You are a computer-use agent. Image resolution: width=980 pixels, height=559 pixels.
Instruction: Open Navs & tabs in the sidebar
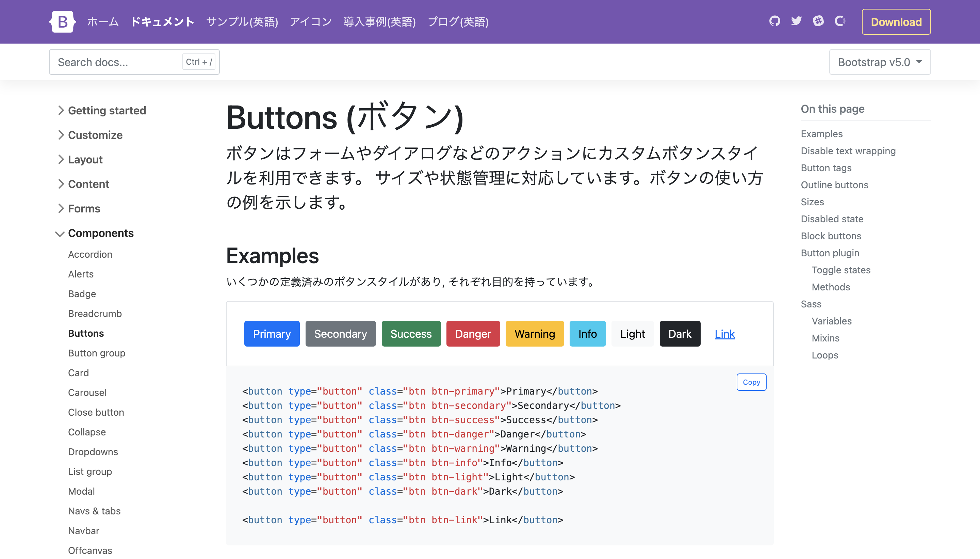94,511
